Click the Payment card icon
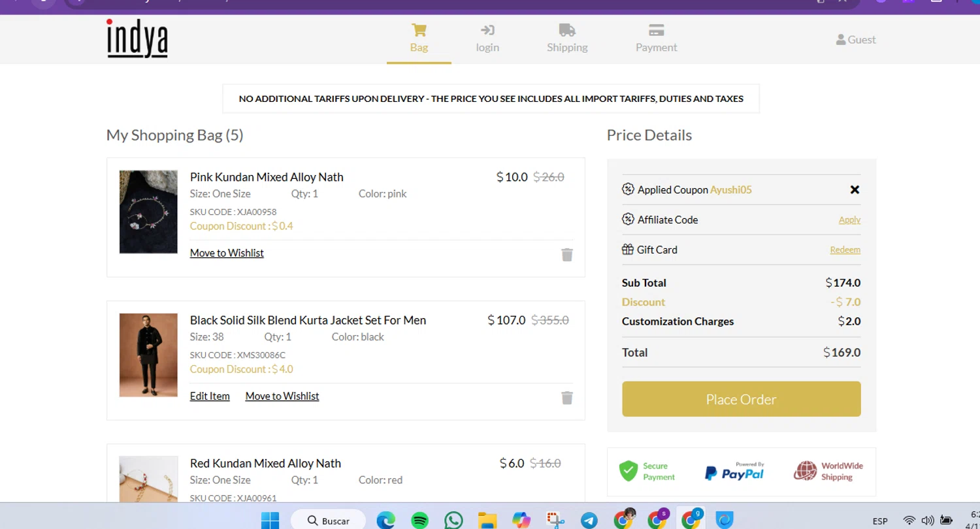 [657, 30]
